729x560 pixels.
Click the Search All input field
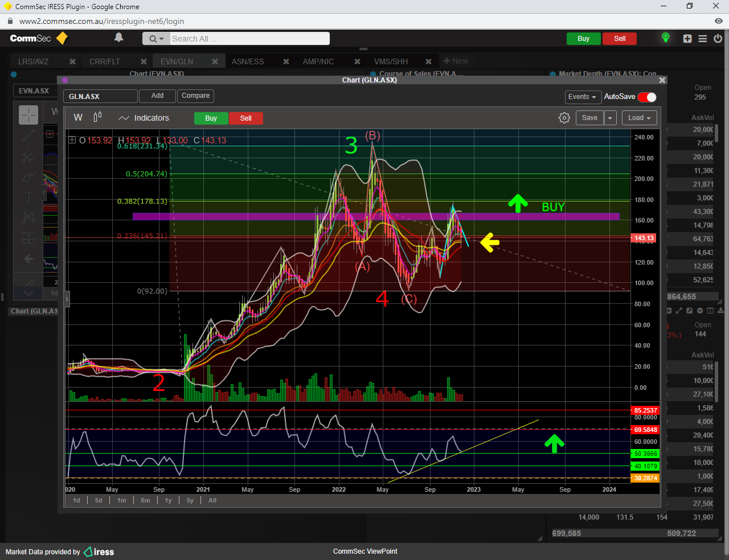pyautogui.click(x=249, y=39)
